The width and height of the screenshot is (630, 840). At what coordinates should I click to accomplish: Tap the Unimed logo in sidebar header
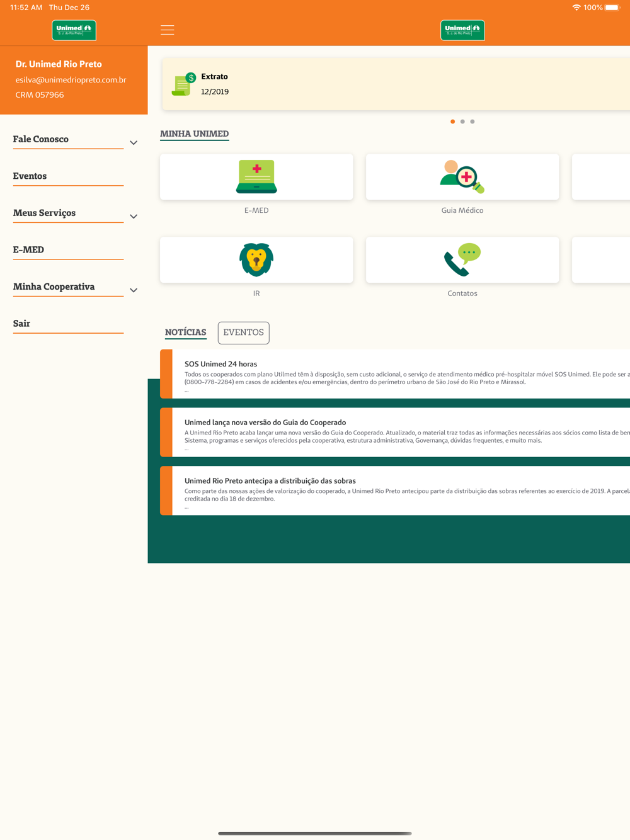tap(74, 30)
